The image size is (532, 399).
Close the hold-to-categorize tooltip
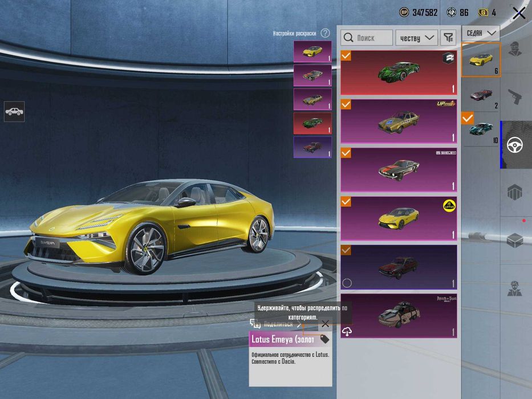(x=325, y=324)
